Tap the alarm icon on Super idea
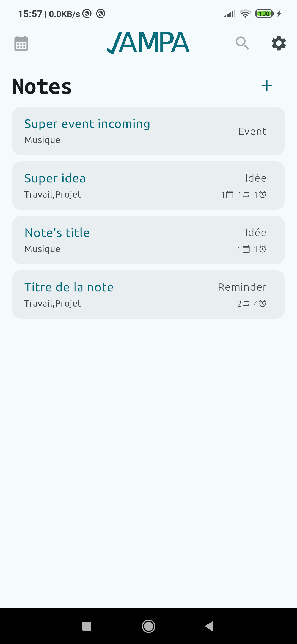 [x=263, y=195]
